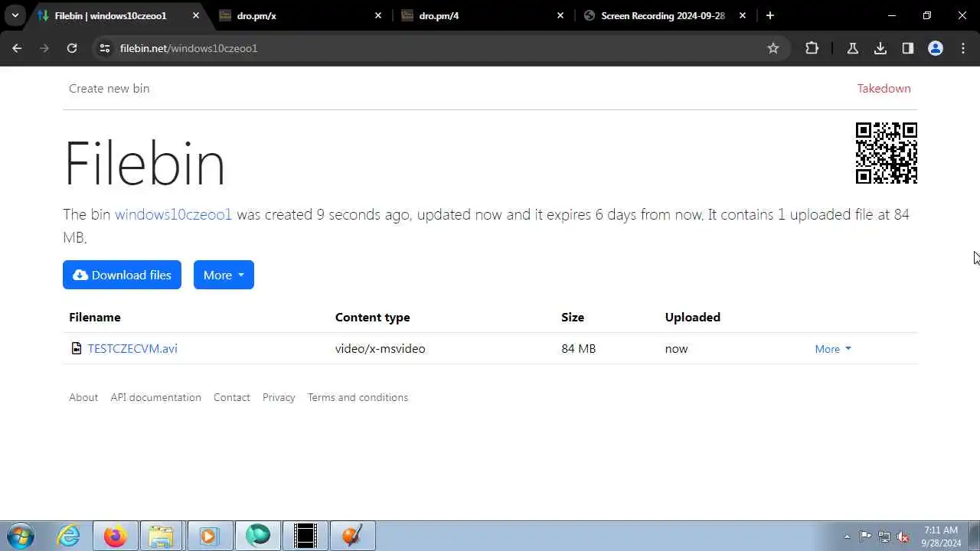Open the Chrome three-dot menu

point(963,48)
